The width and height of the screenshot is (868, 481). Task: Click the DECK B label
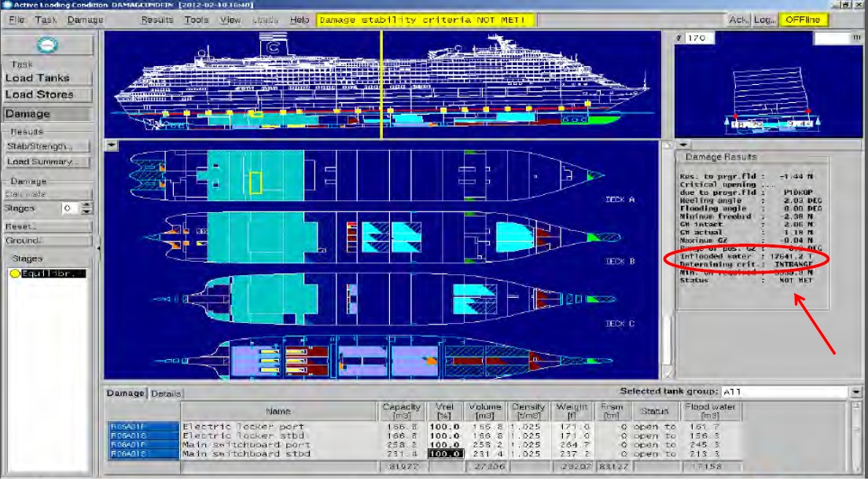tap(620, 261)
